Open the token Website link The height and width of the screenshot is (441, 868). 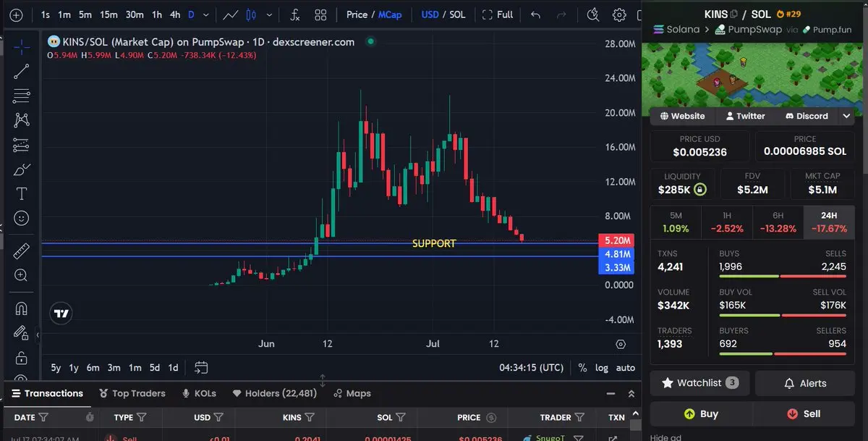click(x=682, y=116)
